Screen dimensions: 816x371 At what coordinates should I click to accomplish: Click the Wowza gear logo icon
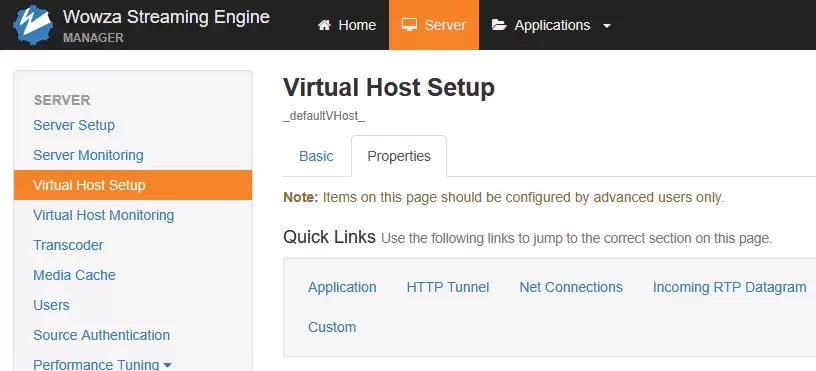click(x=33, y=25)
